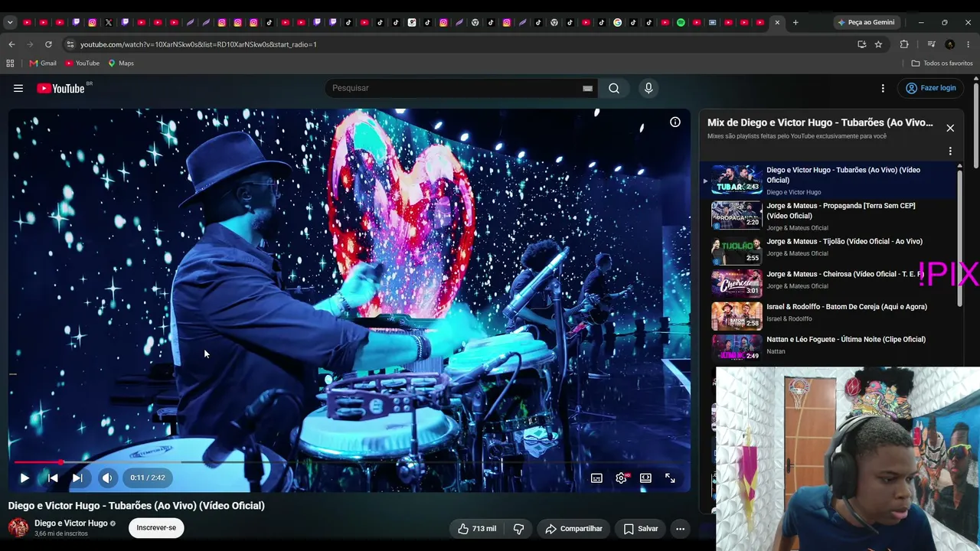Open the Chrome extensions puzzle icon
980x551 pixels.
click(904, 44)
